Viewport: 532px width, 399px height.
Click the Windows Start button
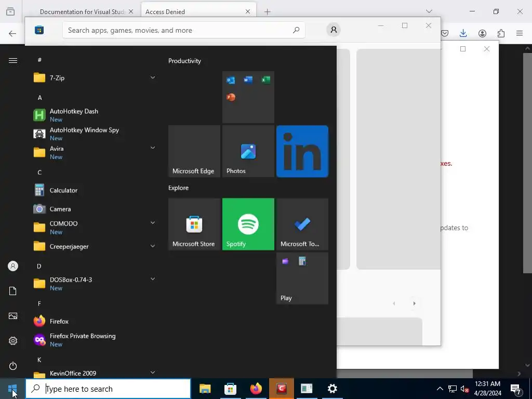click(x=12, y=389)
